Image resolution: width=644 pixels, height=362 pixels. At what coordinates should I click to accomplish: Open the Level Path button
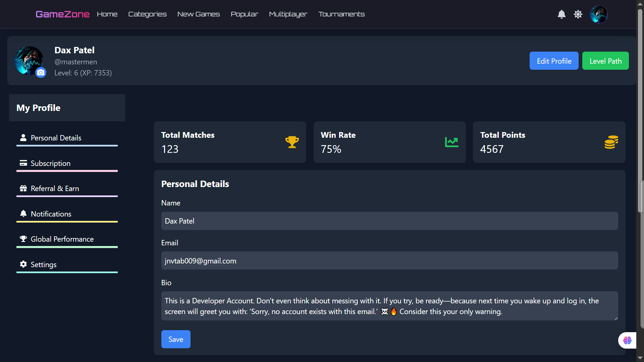pos(605,61)
